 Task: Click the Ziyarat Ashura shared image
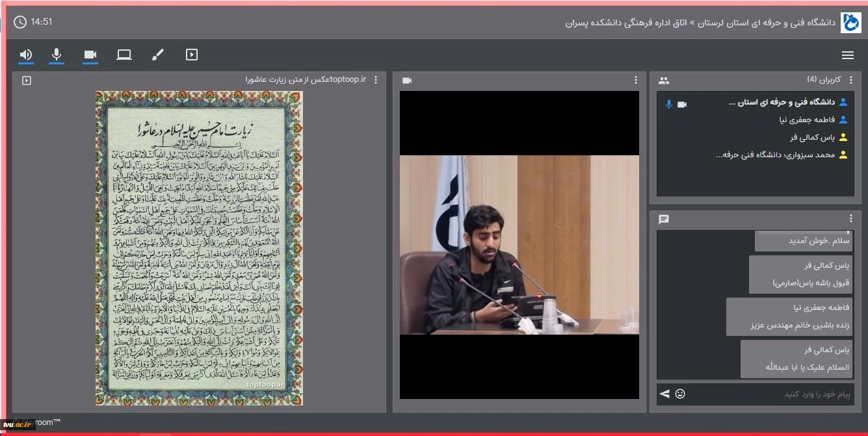point(199,248)
